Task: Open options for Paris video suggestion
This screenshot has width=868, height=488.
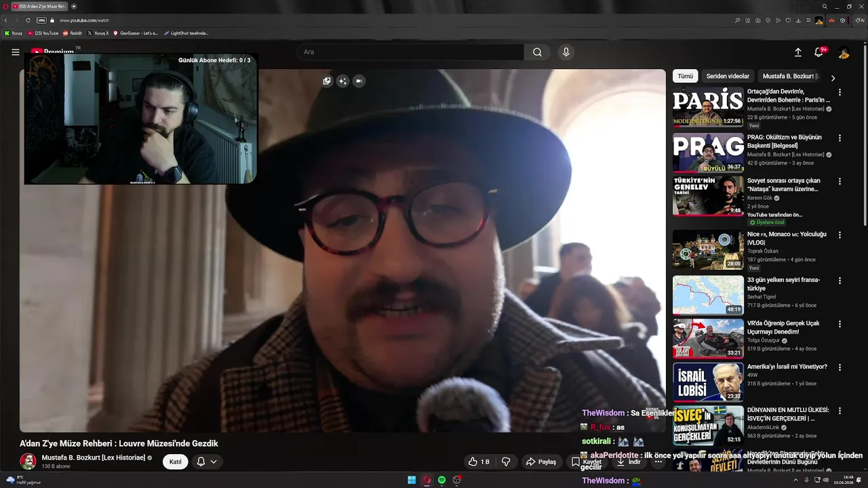Action: pyautogui.click(x=840, y=92)
